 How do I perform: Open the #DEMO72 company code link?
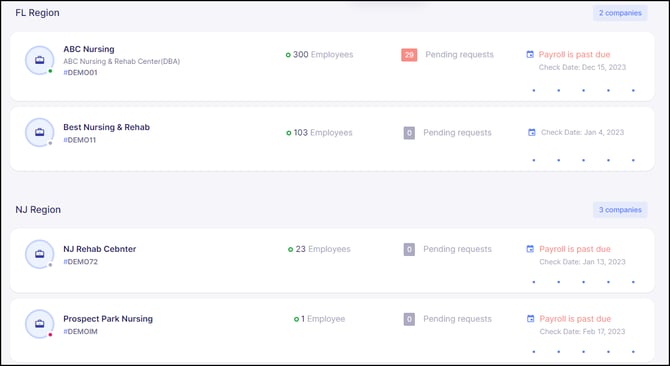click(x=80, y=262)
